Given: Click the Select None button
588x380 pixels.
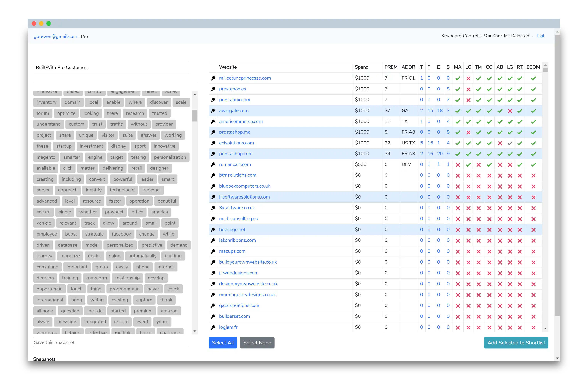Looking at the screenshot, I should [257, 342].
